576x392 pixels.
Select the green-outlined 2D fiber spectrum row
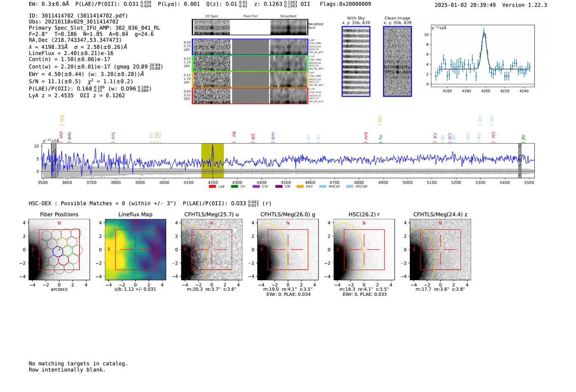(x=250, y=63)
